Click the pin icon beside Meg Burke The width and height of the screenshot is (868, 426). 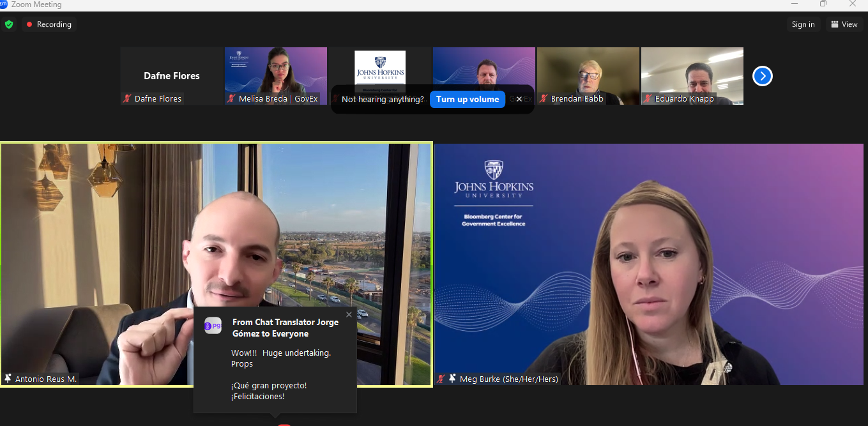click(452, 379)
